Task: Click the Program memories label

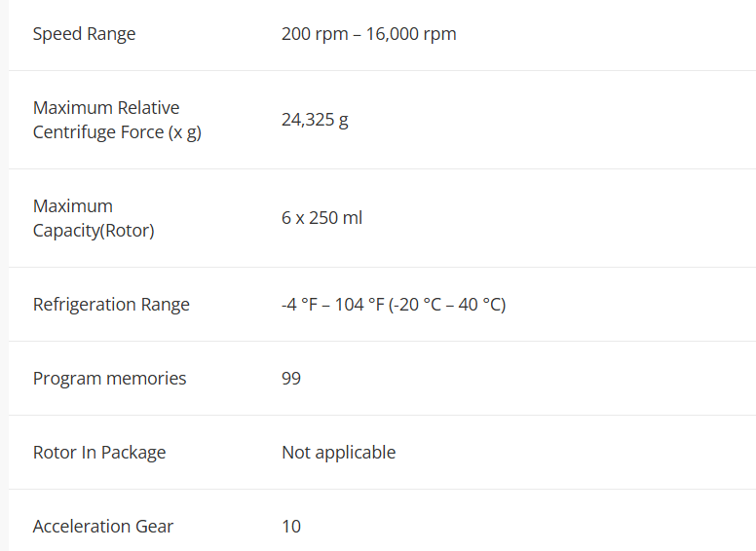Action: [x=109, y=379]
